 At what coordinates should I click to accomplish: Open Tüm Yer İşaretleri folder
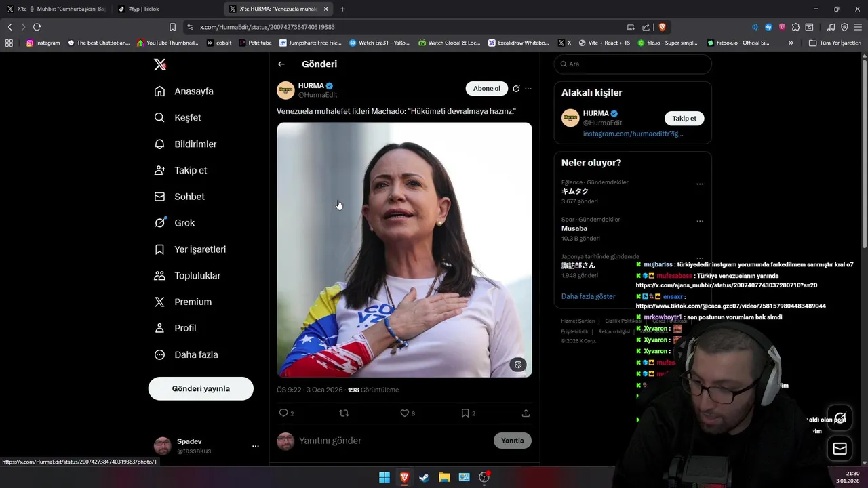tap(835, 43)
